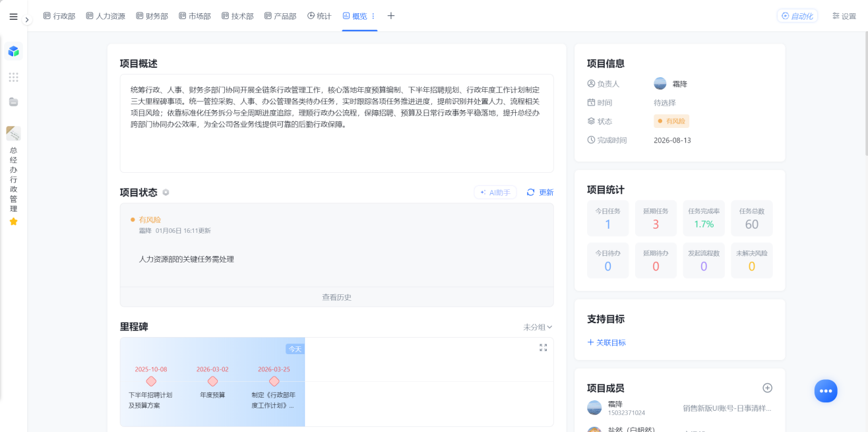868x432 pixels.
Task: Select the 2025-10-08 milestone diamond
Action: point(151,381)
